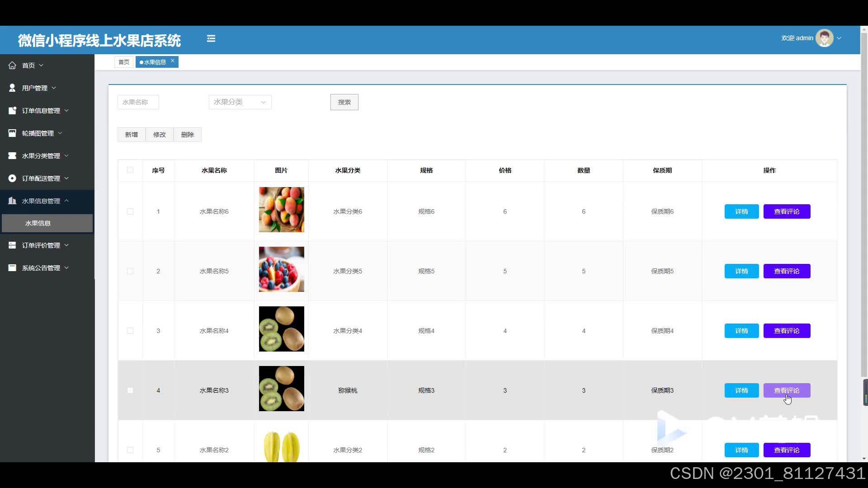Click the icon next to 订单信息管理

12,110
